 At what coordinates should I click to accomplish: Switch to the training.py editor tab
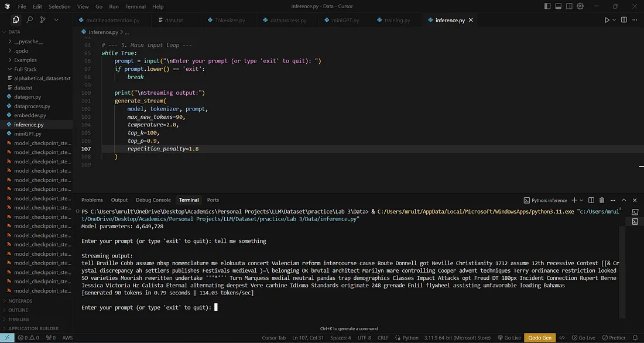click(397, 20)
